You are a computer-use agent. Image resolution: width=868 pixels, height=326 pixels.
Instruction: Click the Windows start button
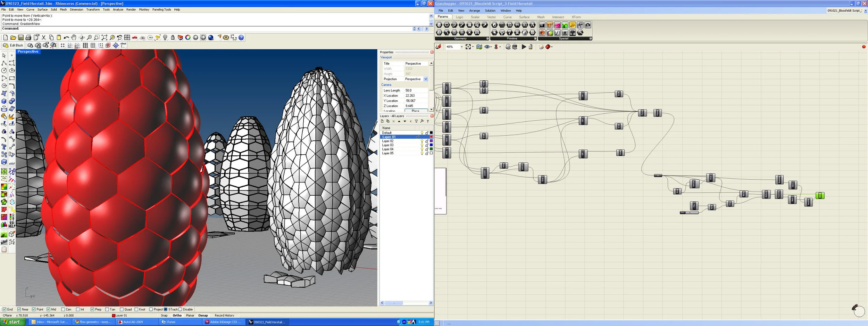coord(12,322)
